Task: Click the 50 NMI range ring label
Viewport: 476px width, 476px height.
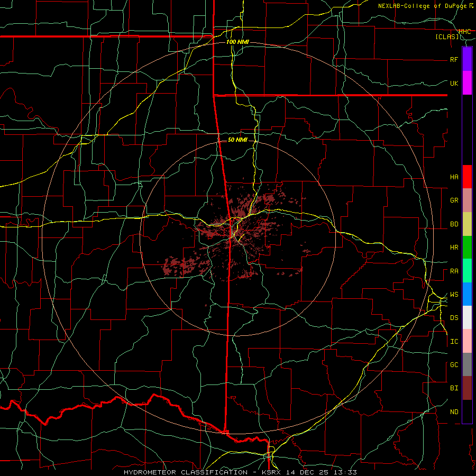Action: click(237, 140)
